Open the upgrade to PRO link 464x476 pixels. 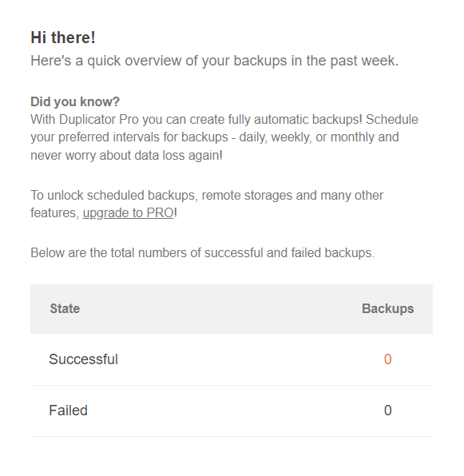click(128, 212)
